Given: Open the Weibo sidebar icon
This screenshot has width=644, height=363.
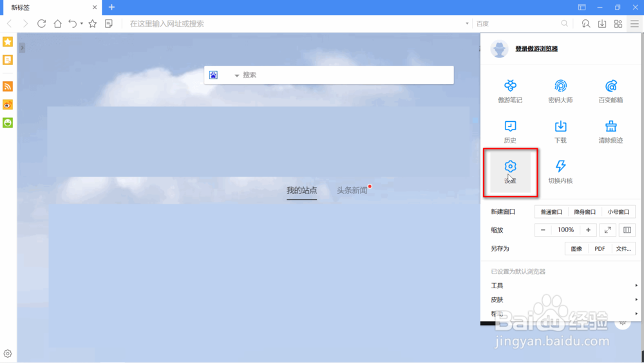Looking at the screenshot, I should tap(8, 105).
